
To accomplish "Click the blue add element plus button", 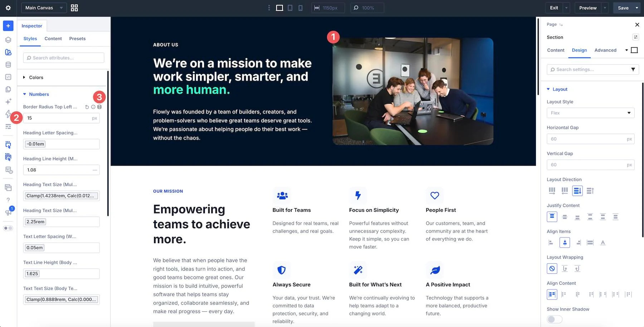I will [x=8, y=26].
